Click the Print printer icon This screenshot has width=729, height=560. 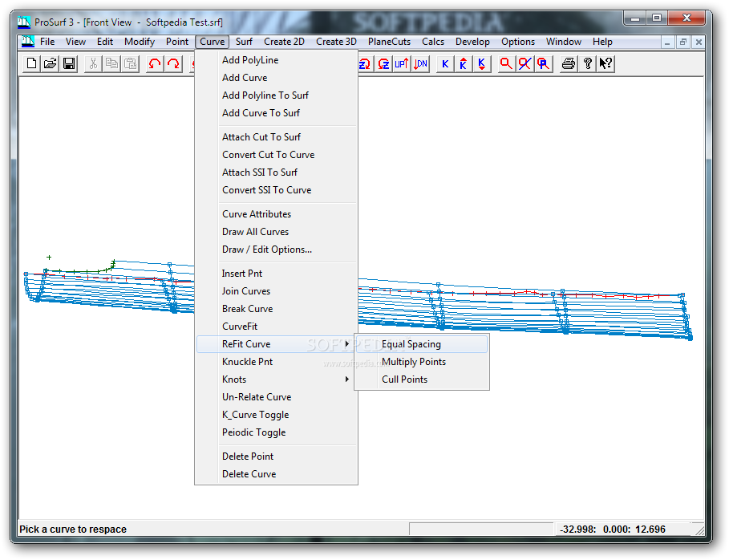click(x=568, y=63)
